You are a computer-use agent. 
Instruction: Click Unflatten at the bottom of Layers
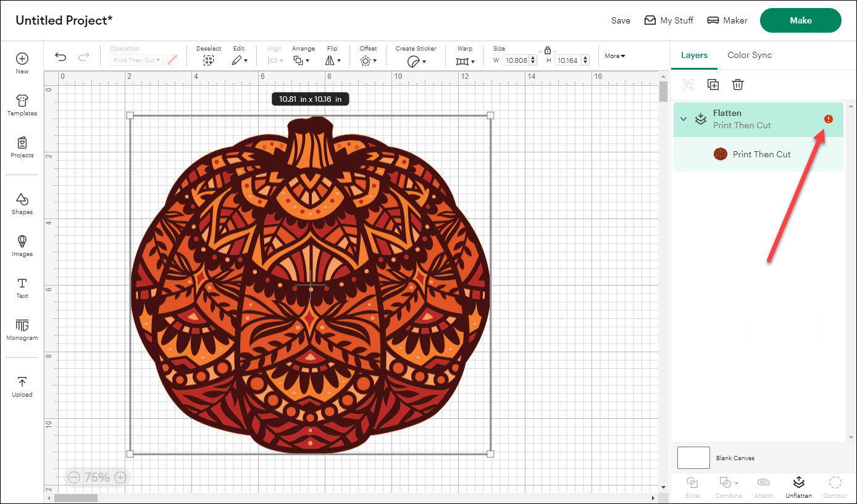[798, 486]
